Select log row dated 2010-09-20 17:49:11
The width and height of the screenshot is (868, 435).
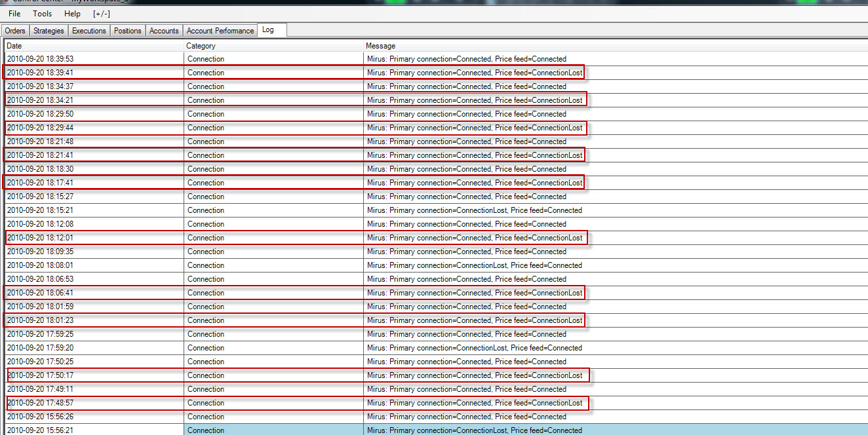tap(436, 389)
